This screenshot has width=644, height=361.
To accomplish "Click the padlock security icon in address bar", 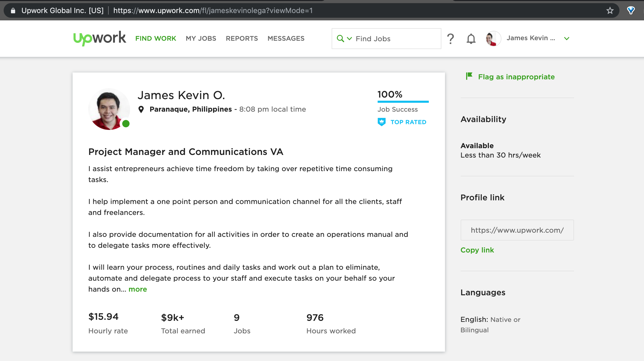I will tap(13, 10).
